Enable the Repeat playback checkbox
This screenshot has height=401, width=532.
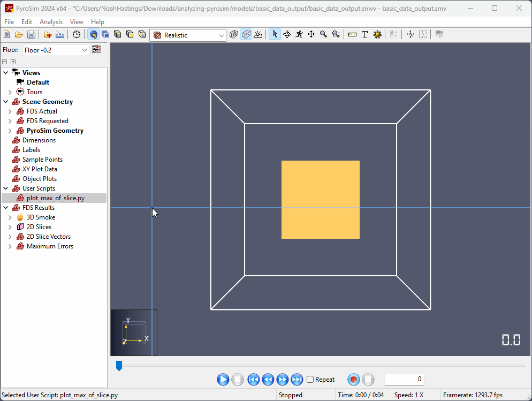[310, 379]
